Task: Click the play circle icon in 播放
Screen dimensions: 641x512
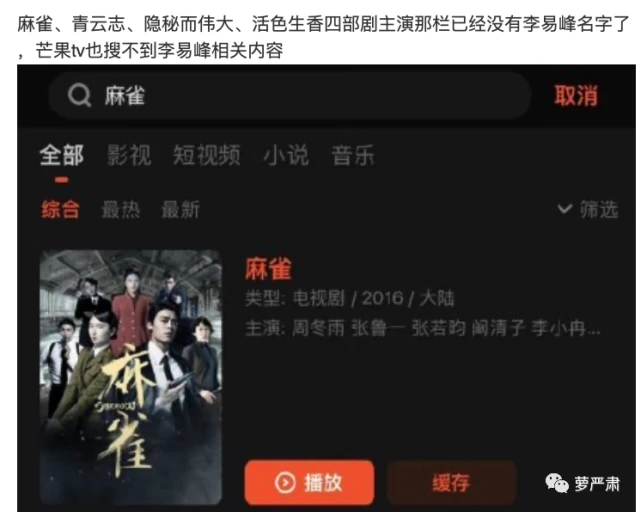Action: click(285, 483)
